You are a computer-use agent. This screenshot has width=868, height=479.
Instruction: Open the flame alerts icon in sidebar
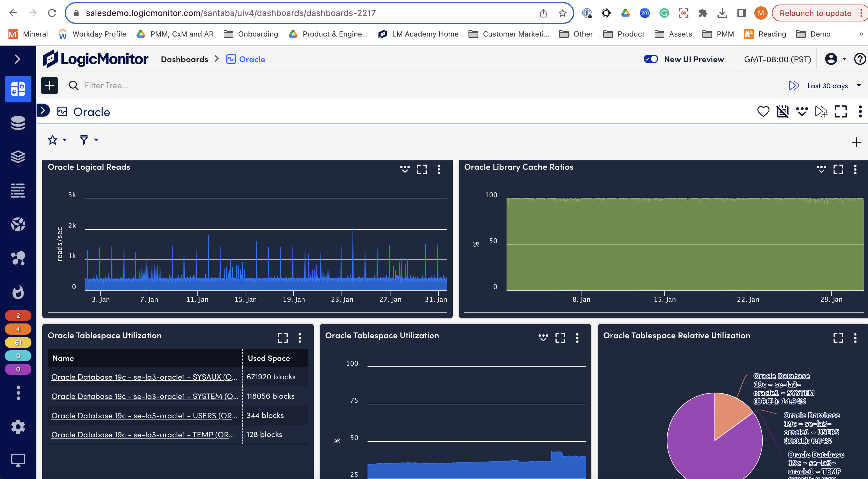[18, 292]
